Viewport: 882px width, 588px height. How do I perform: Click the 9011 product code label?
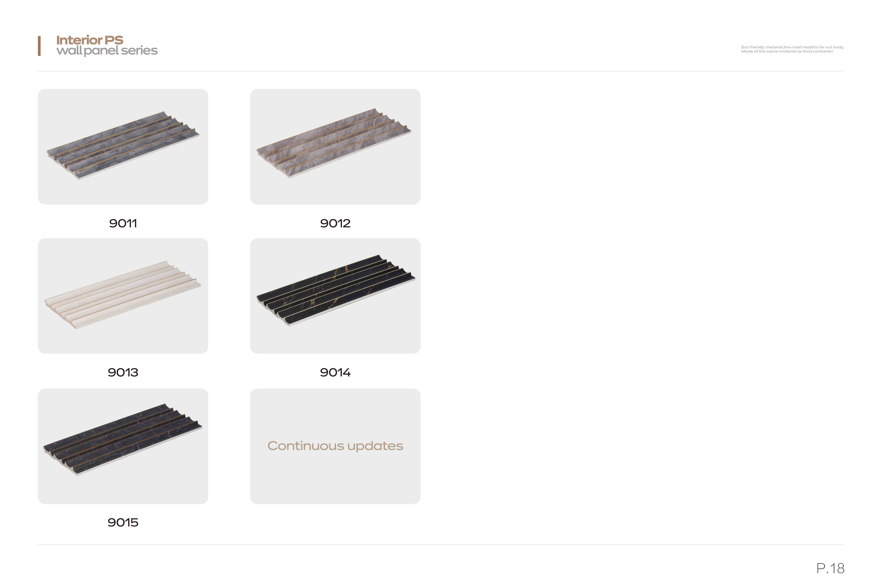123,223
